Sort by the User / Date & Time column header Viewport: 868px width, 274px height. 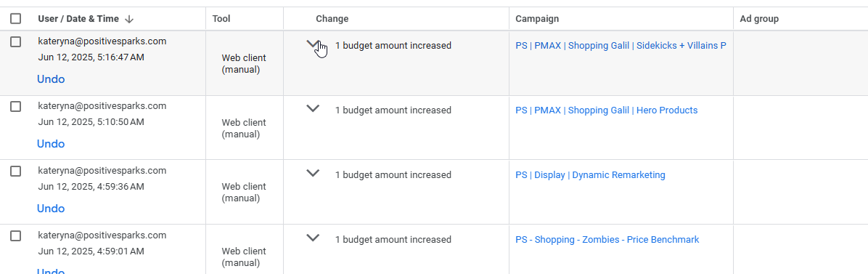78,19
